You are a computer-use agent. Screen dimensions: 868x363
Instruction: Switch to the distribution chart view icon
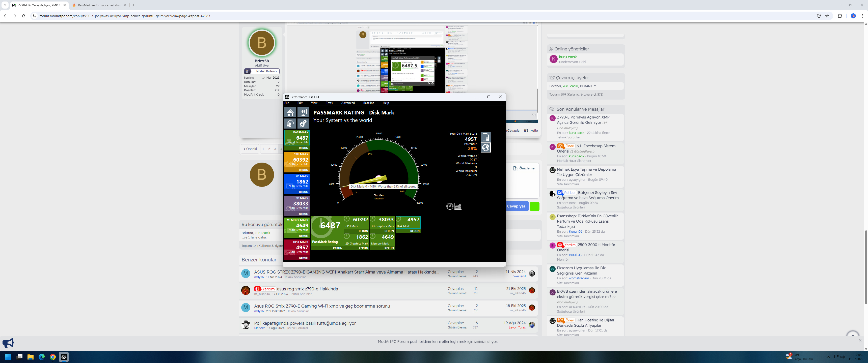click(x=458, y=206)
